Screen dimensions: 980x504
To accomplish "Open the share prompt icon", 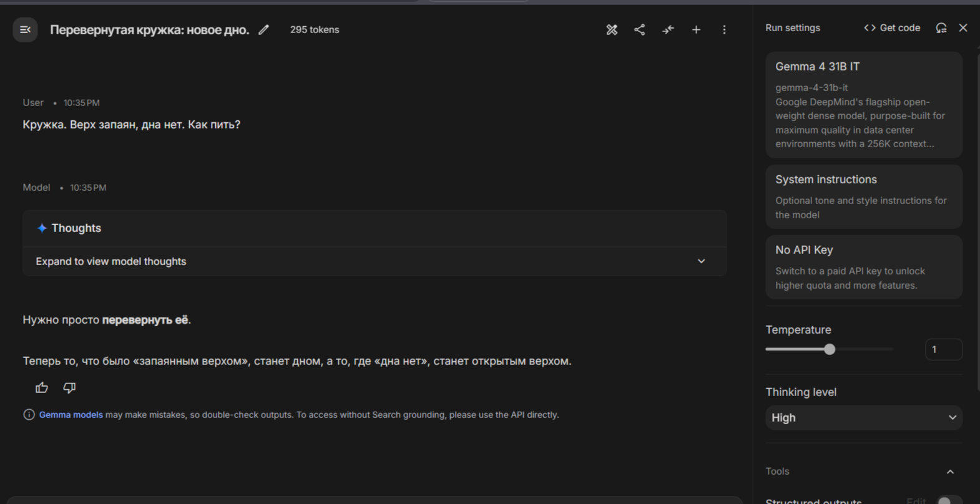I will 640,29.
